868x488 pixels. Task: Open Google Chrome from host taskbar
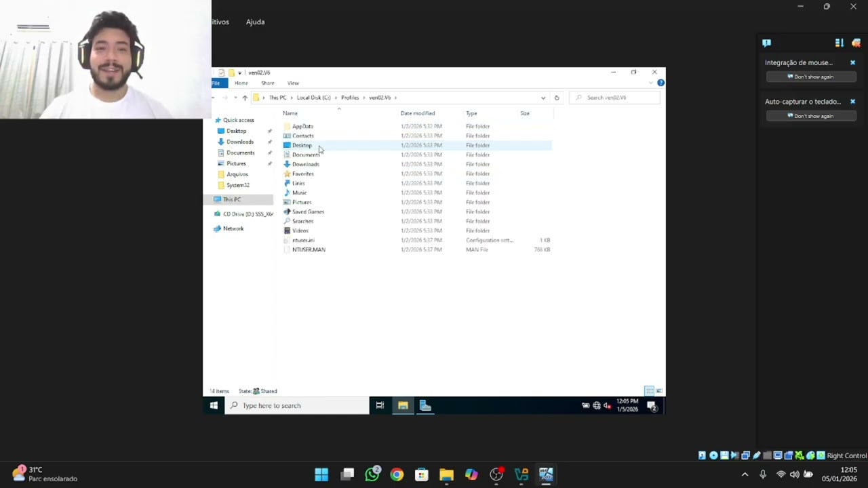click(x=397, y=474)
